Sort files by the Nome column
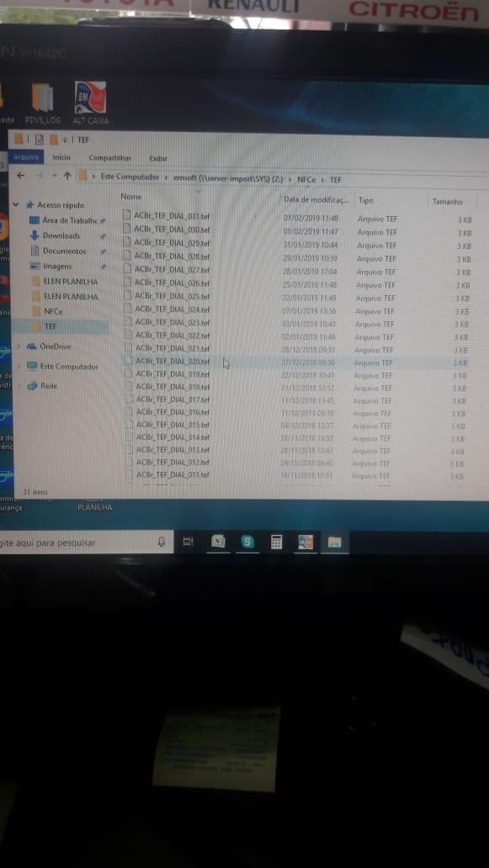This screenshot has width=489, height=868. pyautogui.click(x=131, y=197)
